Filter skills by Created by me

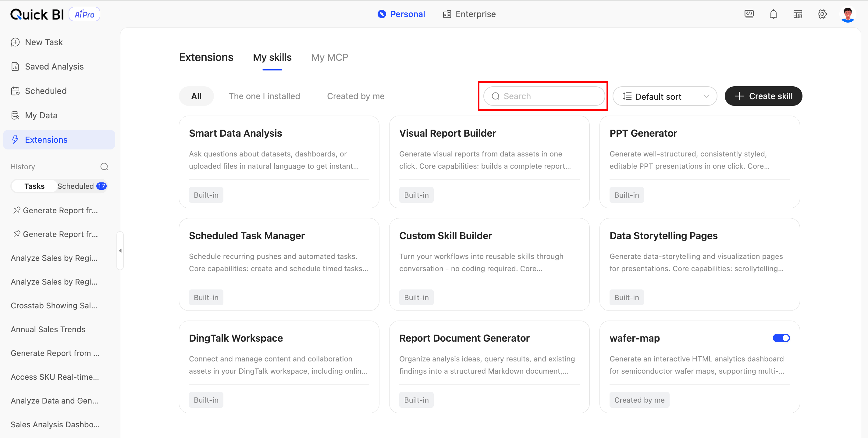click(355, 96)
